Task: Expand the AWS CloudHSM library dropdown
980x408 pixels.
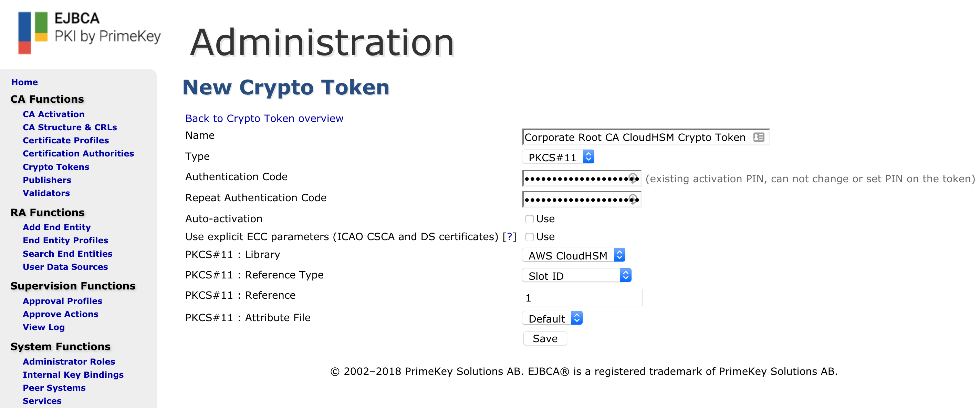Action: tap(573, 255)
